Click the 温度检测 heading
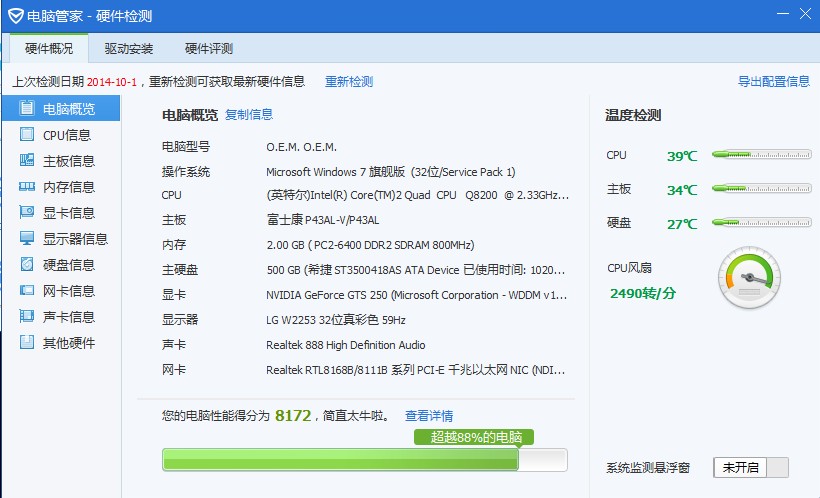Viewport: 820px width, 498px height. point(633,115)
